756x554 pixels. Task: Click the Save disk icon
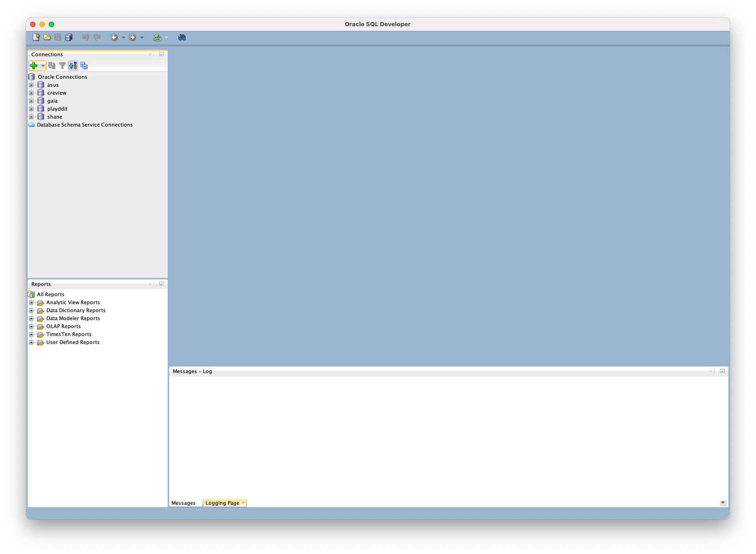(58, 37)
